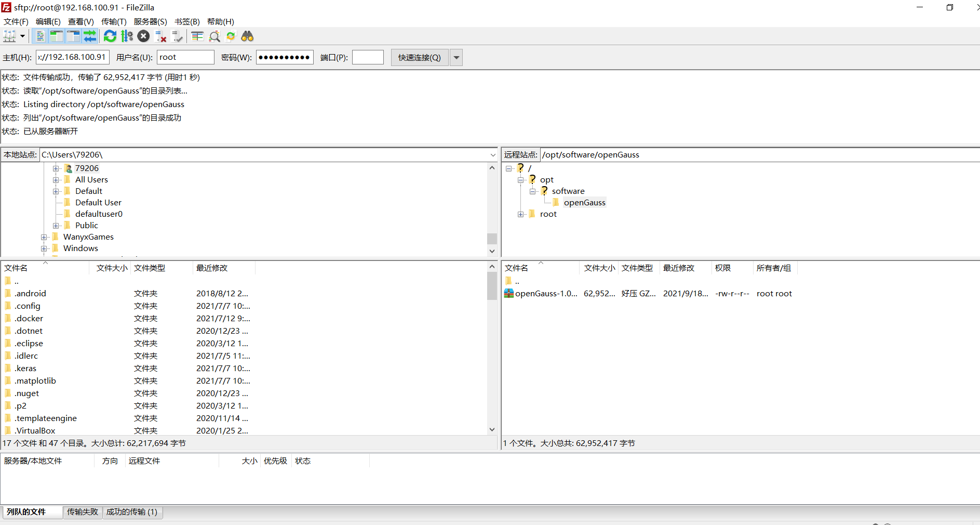Click the magnifier filter icon in toolbar
The height and width of the screenshot is (525, 980).
[x=214, y=36]
